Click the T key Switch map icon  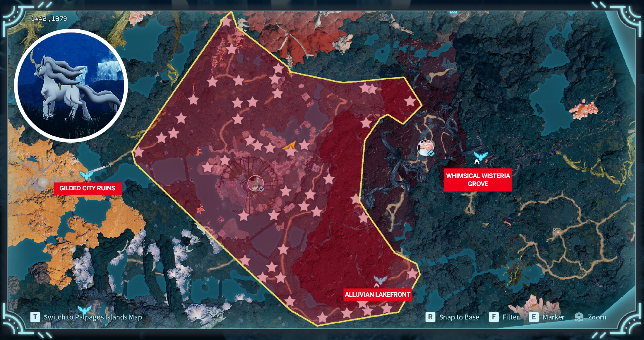35,317
